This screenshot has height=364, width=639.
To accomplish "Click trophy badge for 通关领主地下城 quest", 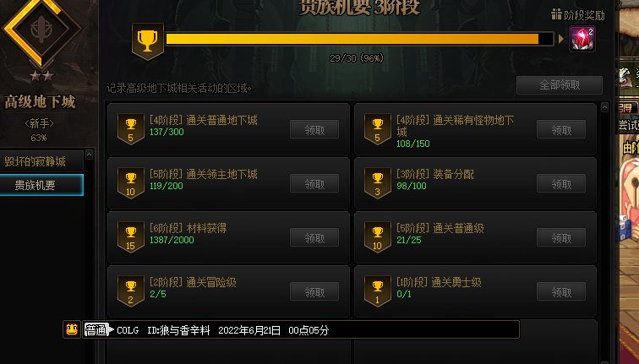I will (x=130, y=182).
